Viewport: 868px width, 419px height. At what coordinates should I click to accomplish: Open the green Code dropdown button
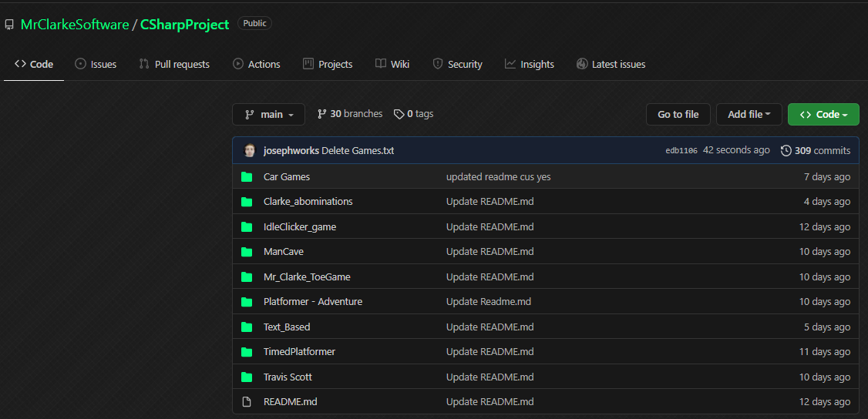pyautogui.click(x=824, y=115)
